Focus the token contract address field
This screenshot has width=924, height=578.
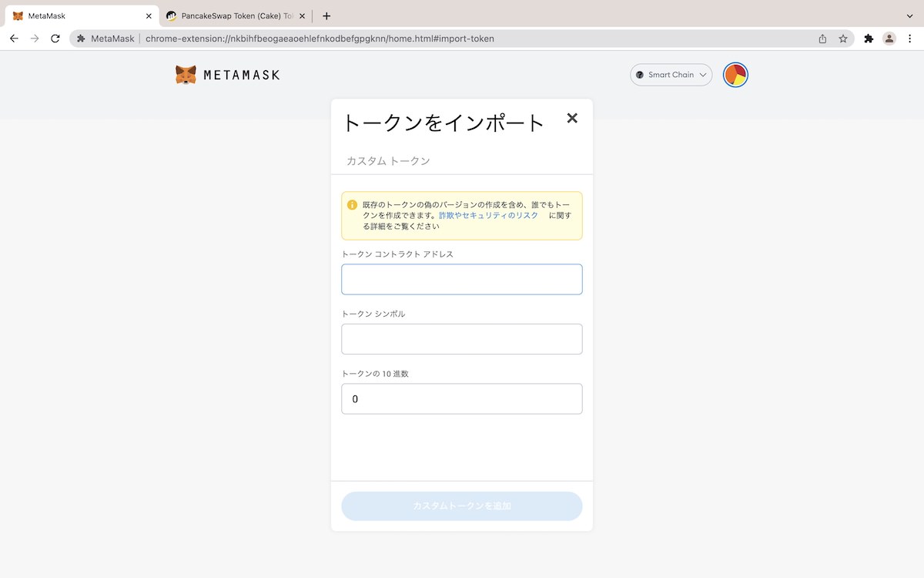461,279
